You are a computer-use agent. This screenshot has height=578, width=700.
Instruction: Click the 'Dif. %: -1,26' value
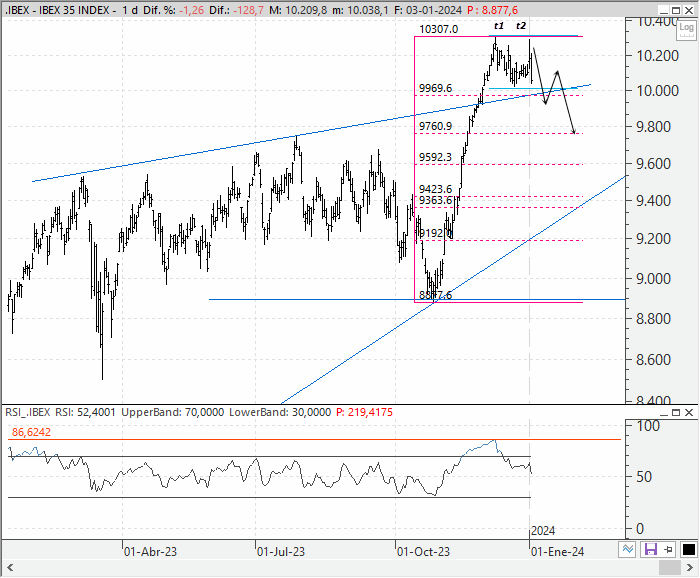pyautogui.click(x=173, y=10)
